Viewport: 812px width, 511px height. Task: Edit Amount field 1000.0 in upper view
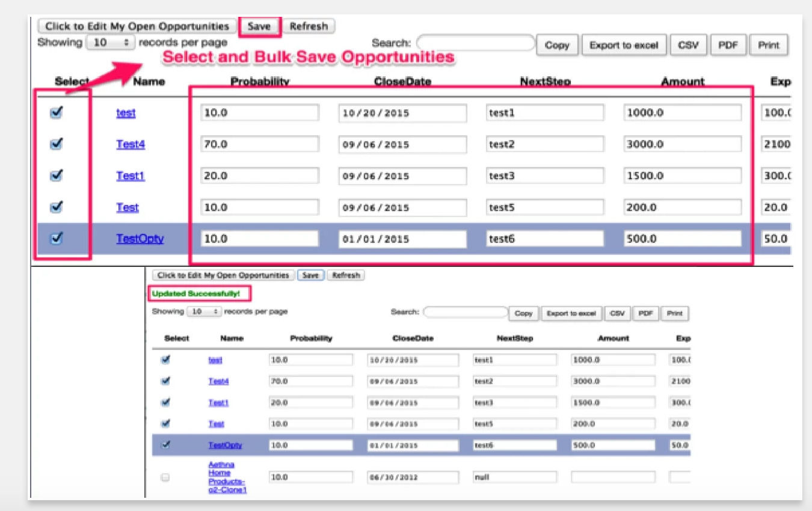click(x=683, y=112)
